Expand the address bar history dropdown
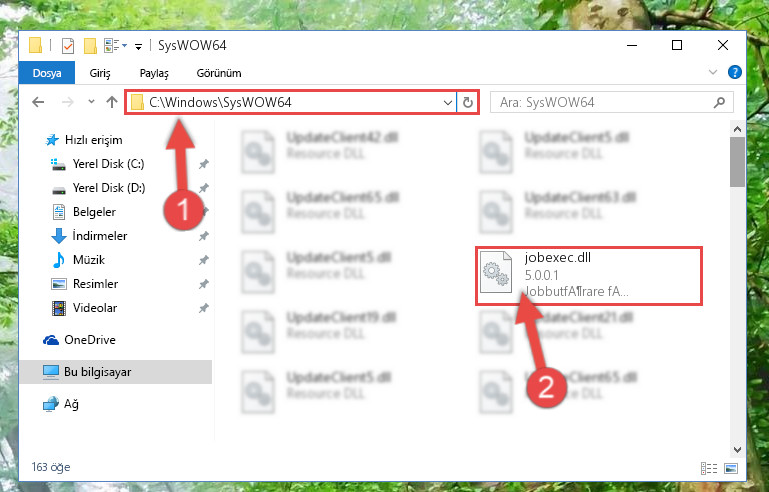Screen dimensions: 769x492 coord(447,103)
